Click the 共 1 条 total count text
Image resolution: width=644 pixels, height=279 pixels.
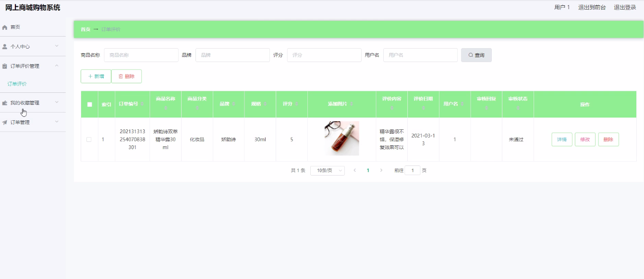298,170
